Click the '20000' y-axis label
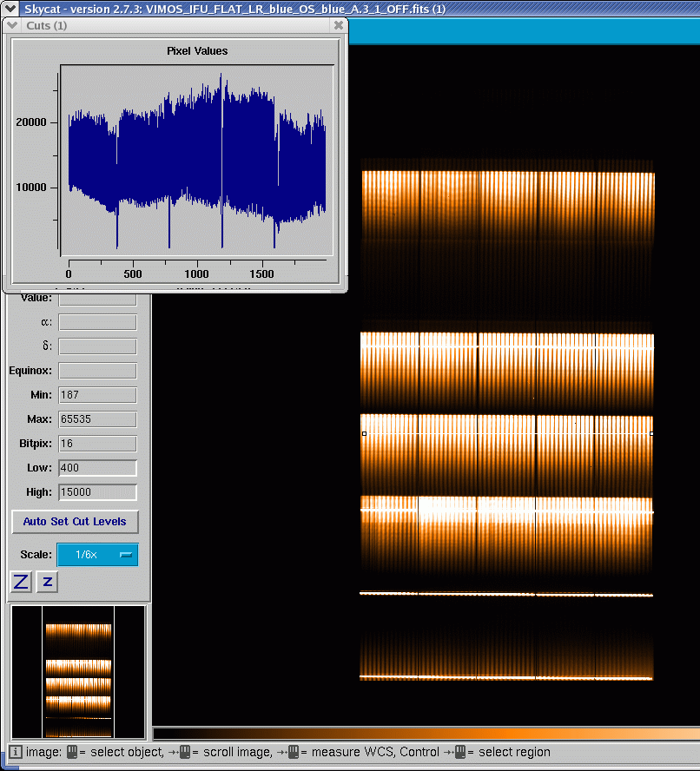The image size is (700, 771). click(31, 122)
